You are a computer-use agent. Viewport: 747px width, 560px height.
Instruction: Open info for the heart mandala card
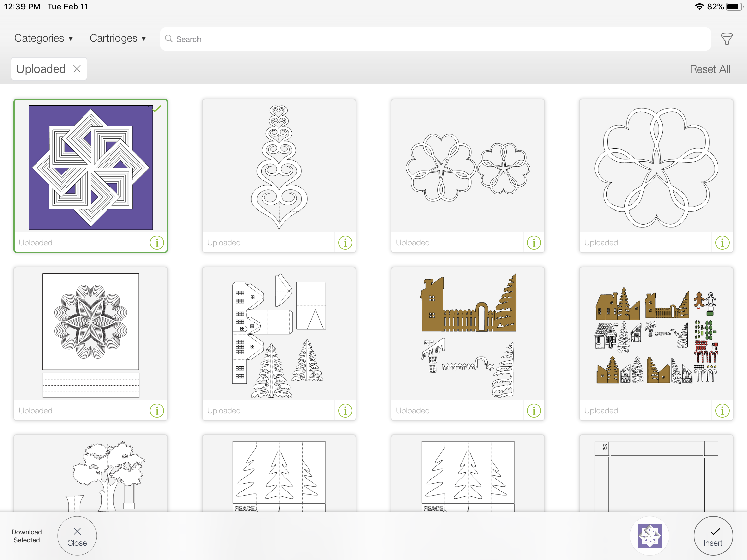tap(157, 411)
